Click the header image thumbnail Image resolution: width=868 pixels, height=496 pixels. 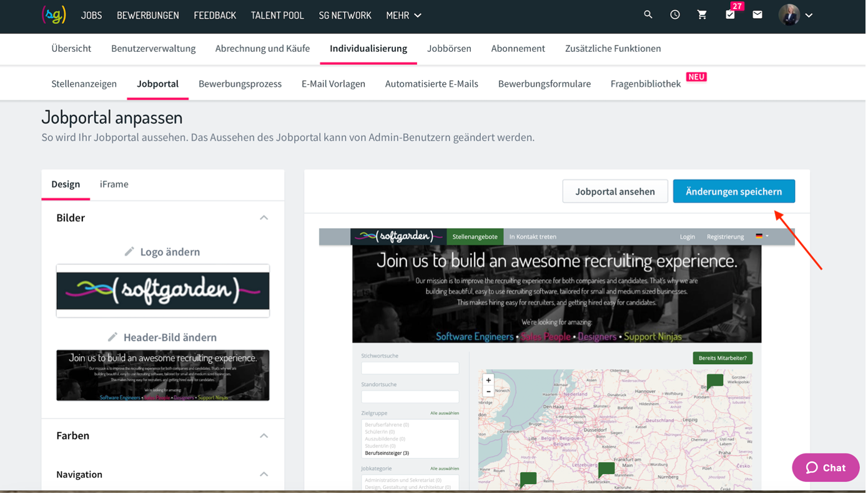pyautogui.click(x=164, y=377)
